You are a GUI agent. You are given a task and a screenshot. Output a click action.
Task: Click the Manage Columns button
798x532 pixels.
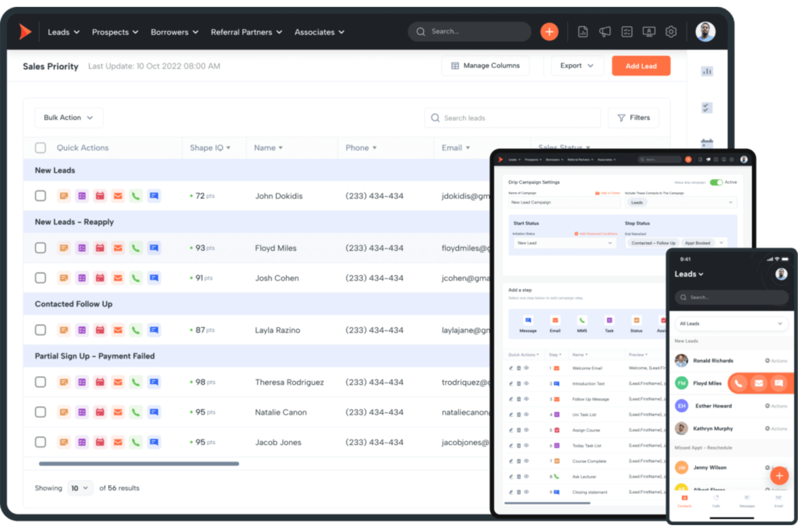click(485, 66)
